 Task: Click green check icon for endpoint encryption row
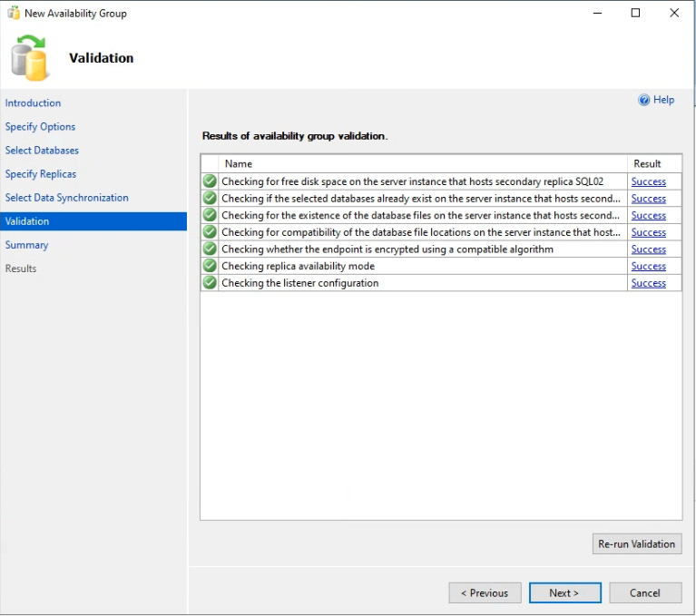click(x=210, y=249)
